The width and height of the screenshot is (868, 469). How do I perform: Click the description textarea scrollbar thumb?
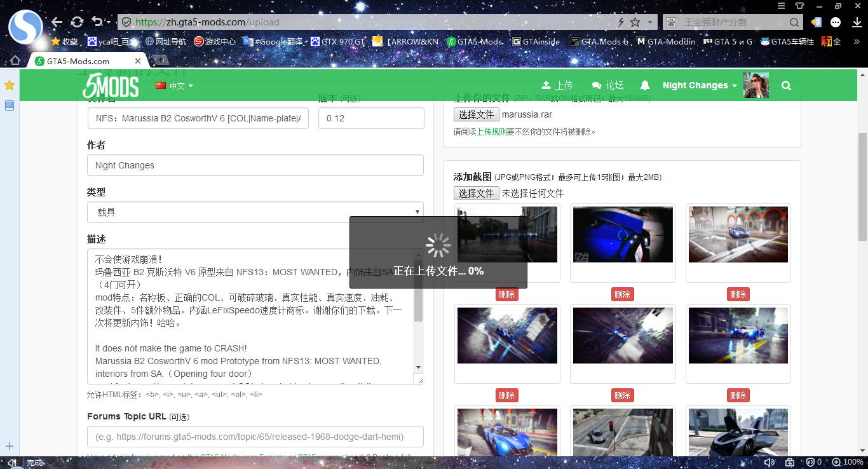pyautogui.click(x=418, y=290)
